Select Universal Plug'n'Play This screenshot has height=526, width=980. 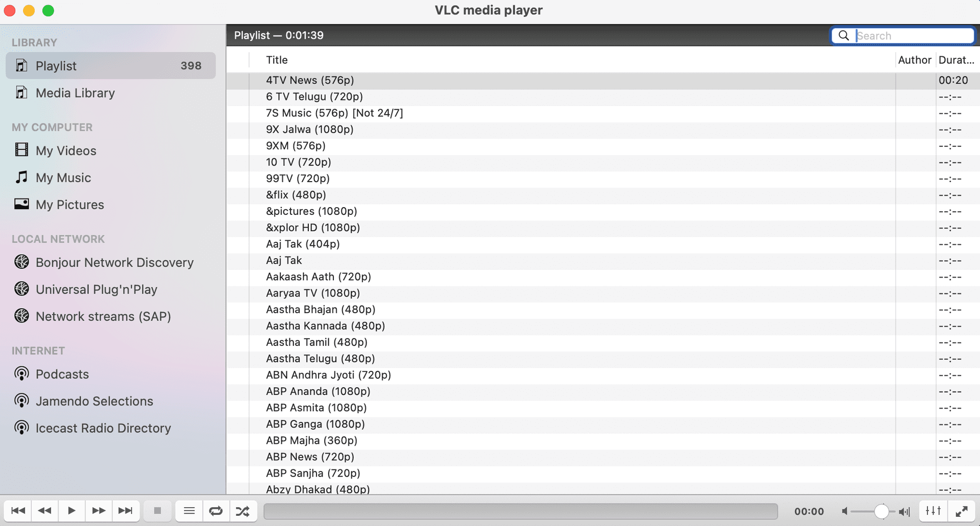click(x=111, y=289)
